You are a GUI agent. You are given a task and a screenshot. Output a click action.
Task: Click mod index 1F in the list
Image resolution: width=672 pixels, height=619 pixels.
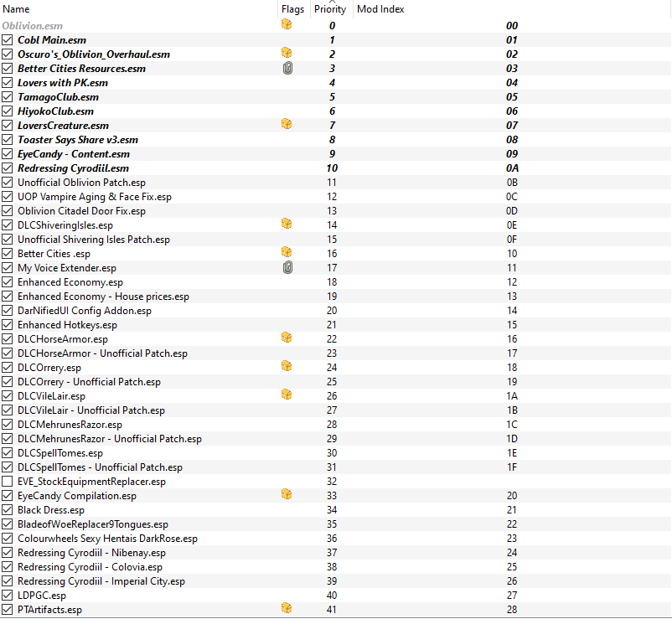(512, 467)
